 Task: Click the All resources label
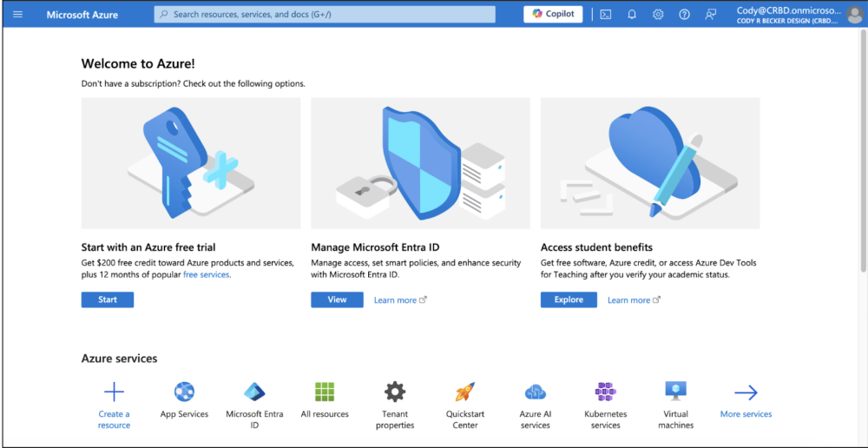click(x=325, y=414)
